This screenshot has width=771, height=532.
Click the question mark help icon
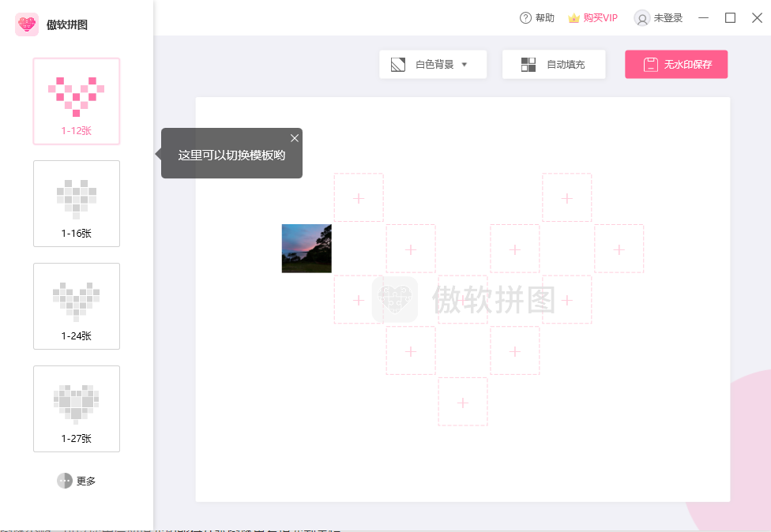(x=525, y=18)
